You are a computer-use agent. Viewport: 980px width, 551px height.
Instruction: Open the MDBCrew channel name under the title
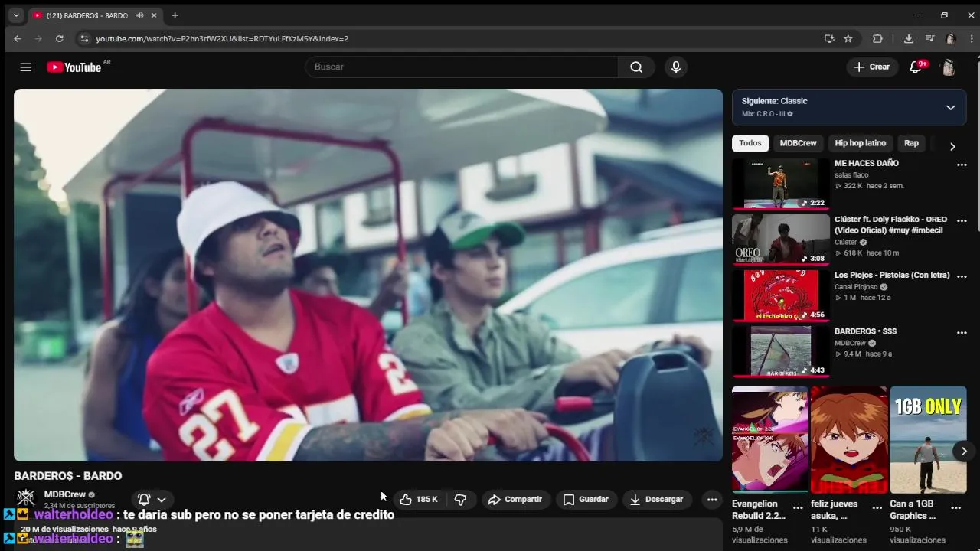65,494
